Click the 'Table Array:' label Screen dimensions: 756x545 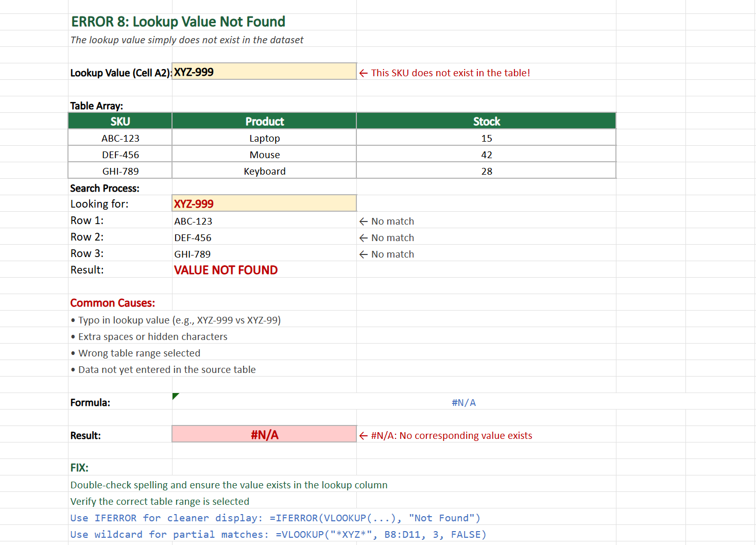click(x=97, y=106)
